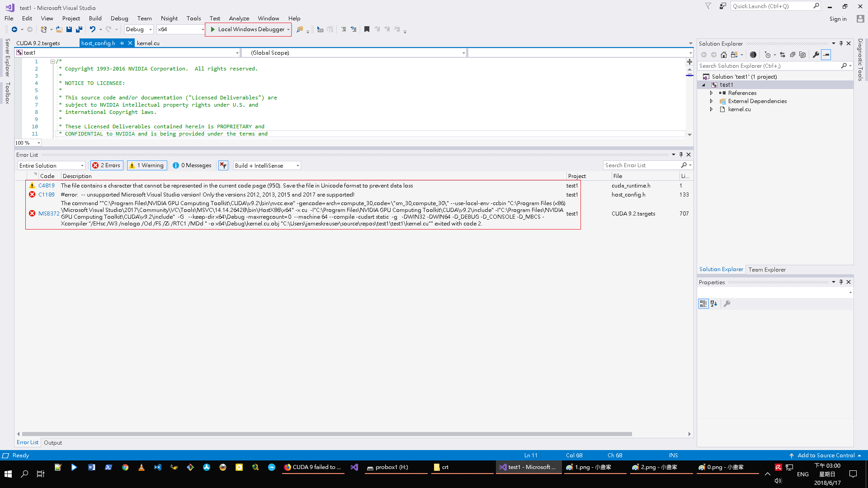Open the Entire Solution scope dropdown
The height and width of the screenshot is (488, 868).
[51, 165]
